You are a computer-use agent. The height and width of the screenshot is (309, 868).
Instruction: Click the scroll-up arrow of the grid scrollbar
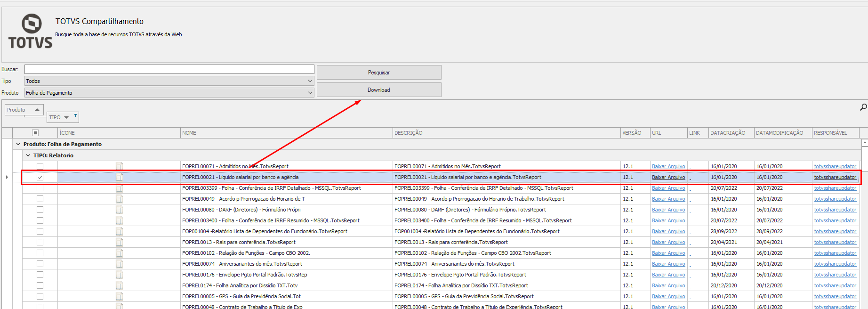[x=864, y=142]
